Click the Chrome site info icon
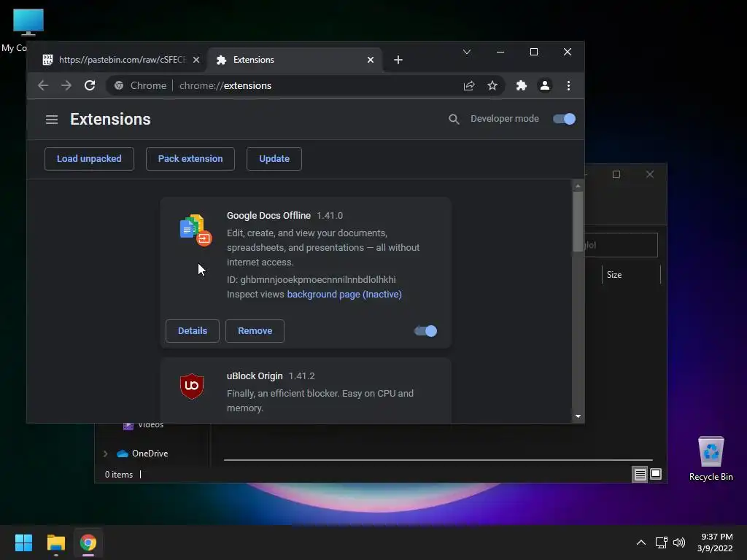This screenshot has height=560, width=747. pos(119,86)
